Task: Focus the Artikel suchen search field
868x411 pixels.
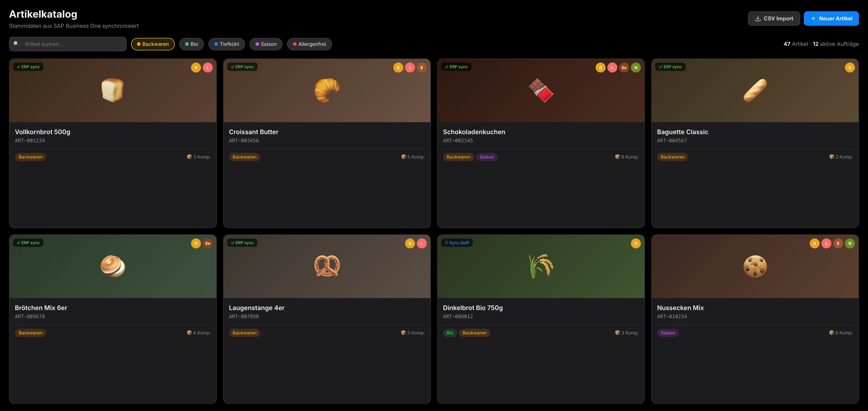Action: tap(68, 44)
